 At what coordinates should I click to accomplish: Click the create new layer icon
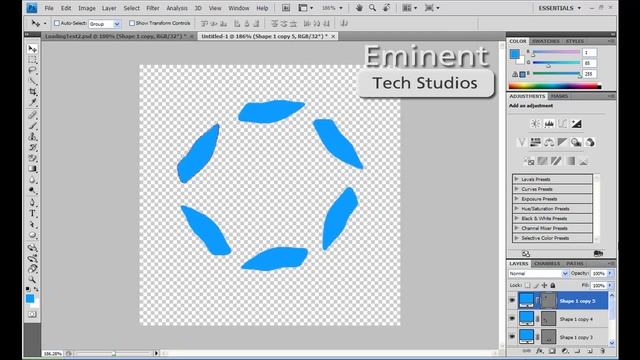590,351
